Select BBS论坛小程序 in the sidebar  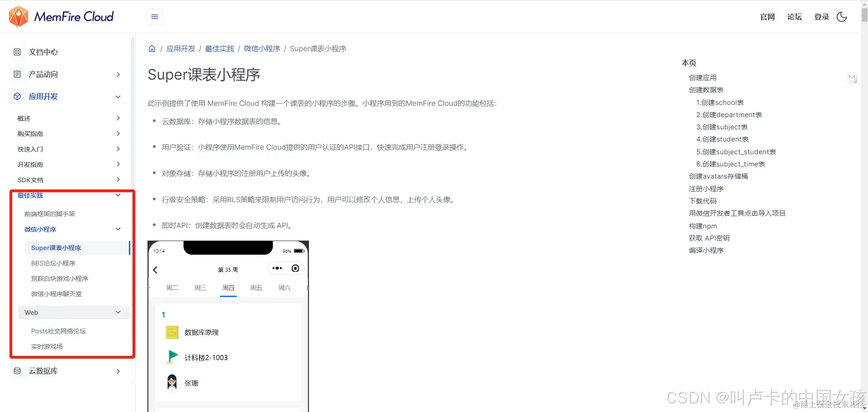point(53,263)
